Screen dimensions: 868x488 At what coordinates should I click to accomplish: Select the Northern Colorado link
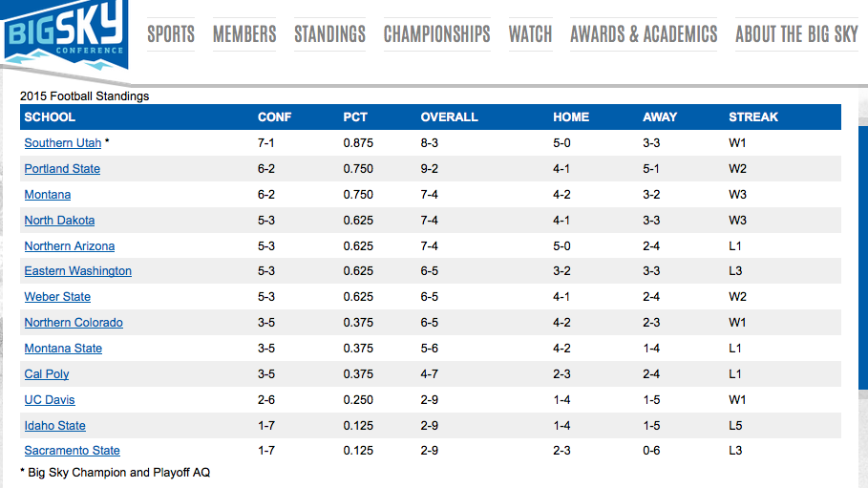(74, 323)
